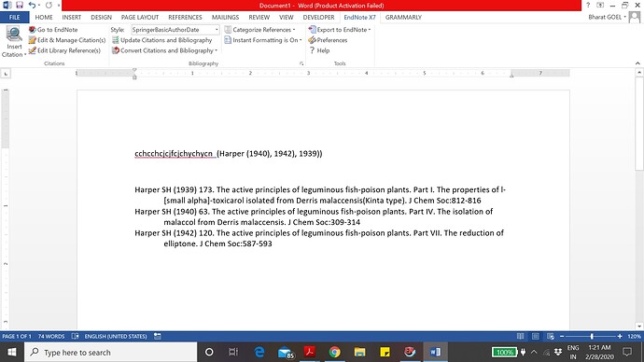Open the Style dropdown SpringerBasicAuthorDate
This screenshot has height=362, width=644.
pos(175,30)
